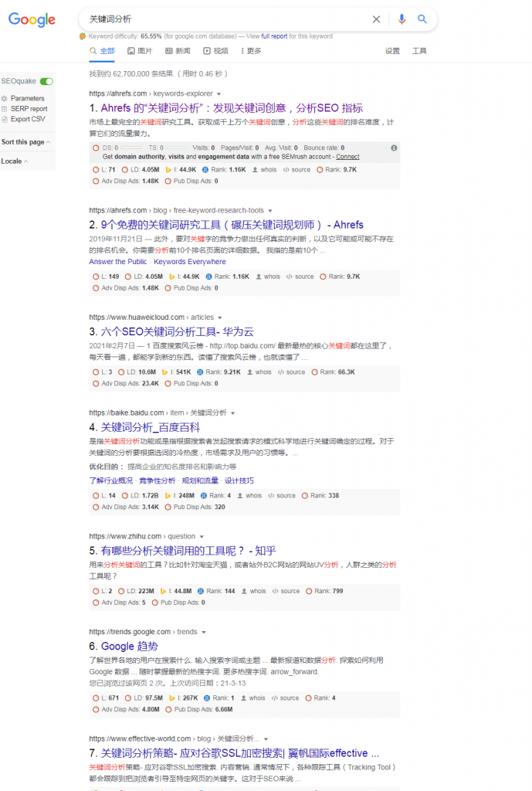The image size is (532, 791).
Task: Click whois in result 2 SEOquake bar
Action: 268,277
